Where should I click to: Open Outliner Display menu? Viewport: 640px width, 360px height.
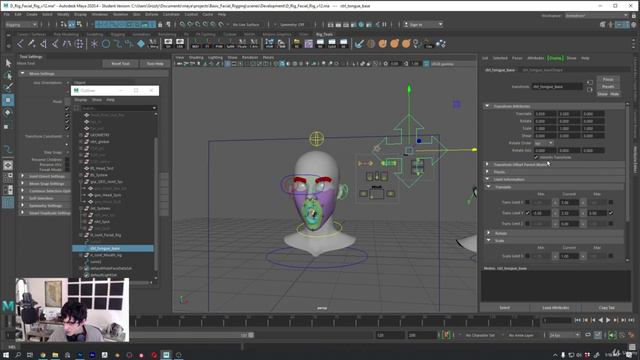pyautogui.click(x=80, y=100)
